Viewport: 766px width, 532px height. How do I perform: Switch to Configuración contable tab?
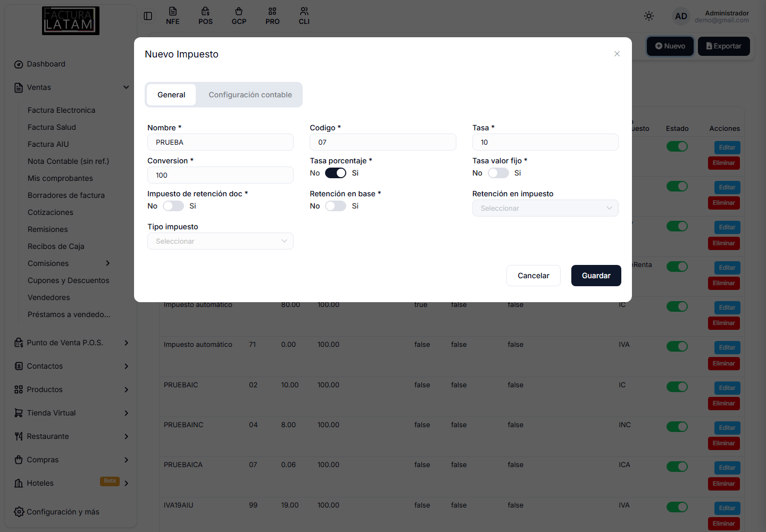click(250, 95)
